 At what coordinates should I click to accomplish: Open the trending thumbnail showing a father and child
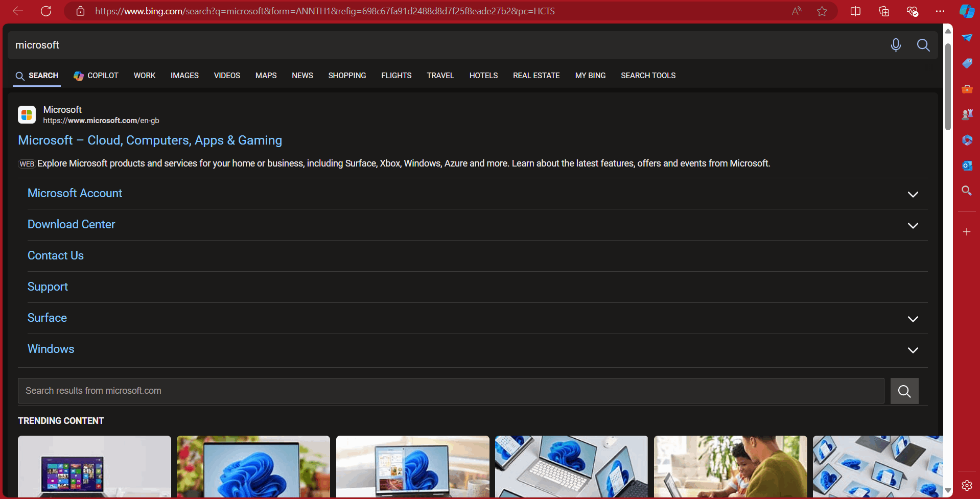coord(731,466)
